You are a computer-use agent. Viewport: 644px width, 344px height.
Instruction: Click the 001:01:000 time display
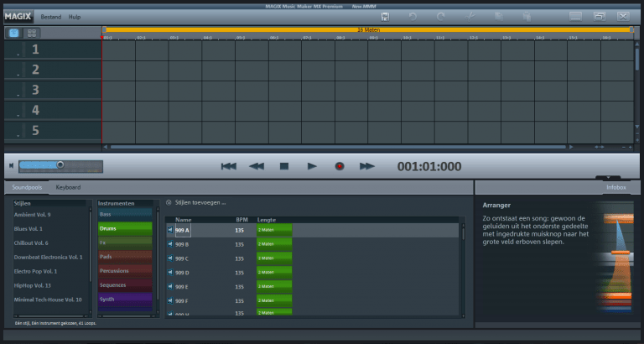coord(429,166)
